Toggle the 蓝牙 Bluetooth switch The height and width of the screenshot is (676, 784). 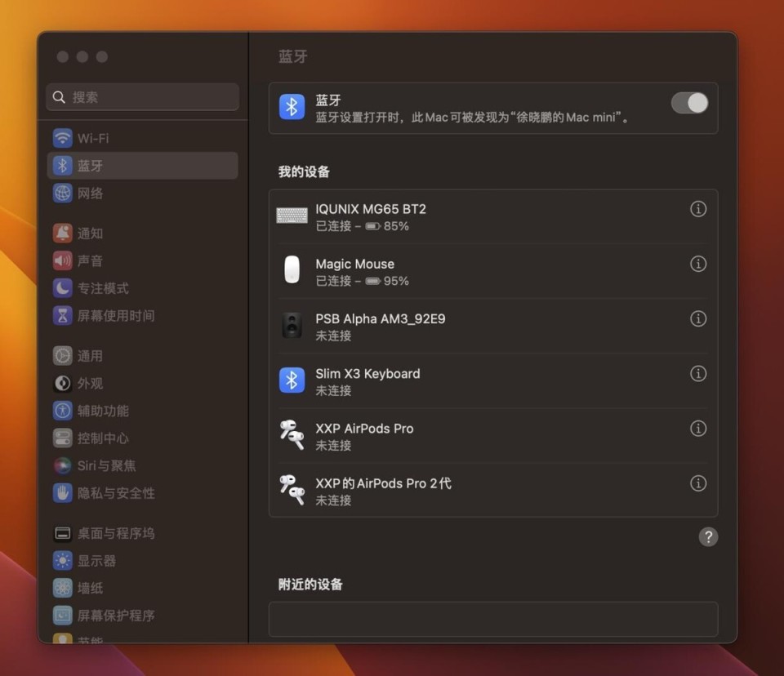coord(689,104)
